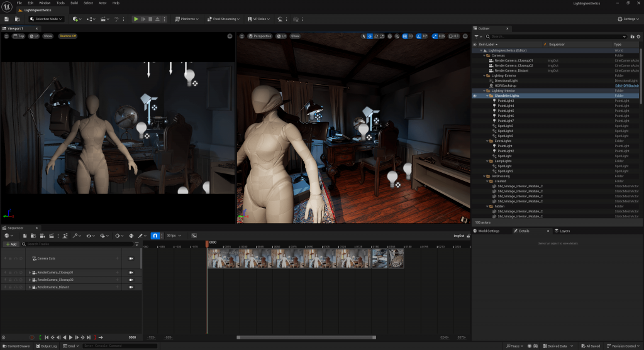Toggle visibility eye for the ChandelierLights folder
This screenshot has width=644, height=350.
coord(475,96)
